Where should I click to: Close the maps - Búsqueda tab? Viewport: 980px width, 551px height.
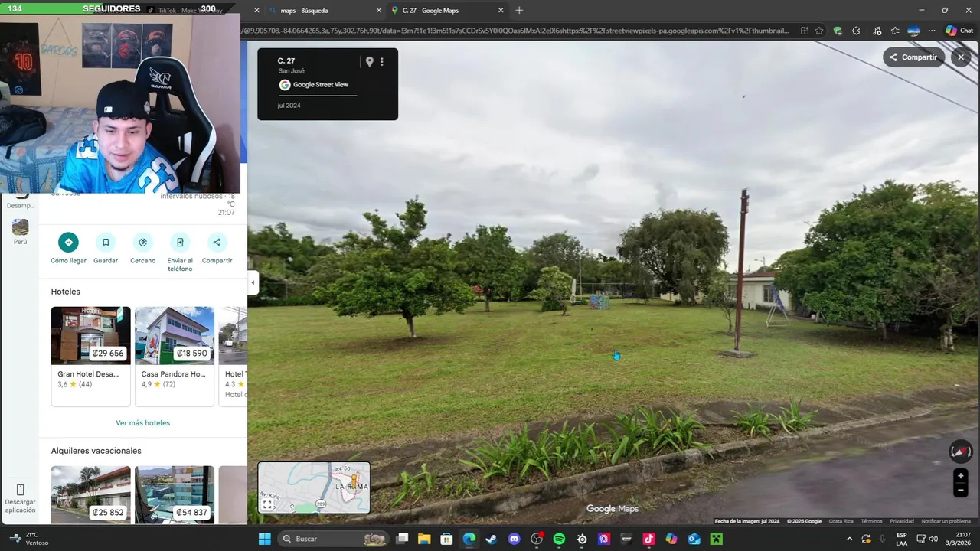tap(378, 11)
